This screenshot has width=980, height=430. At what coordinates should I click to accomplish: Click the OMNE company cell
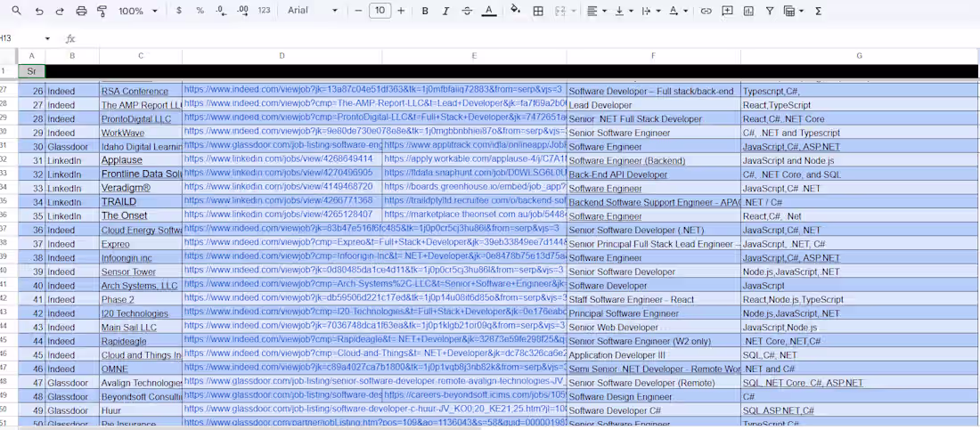141,369
